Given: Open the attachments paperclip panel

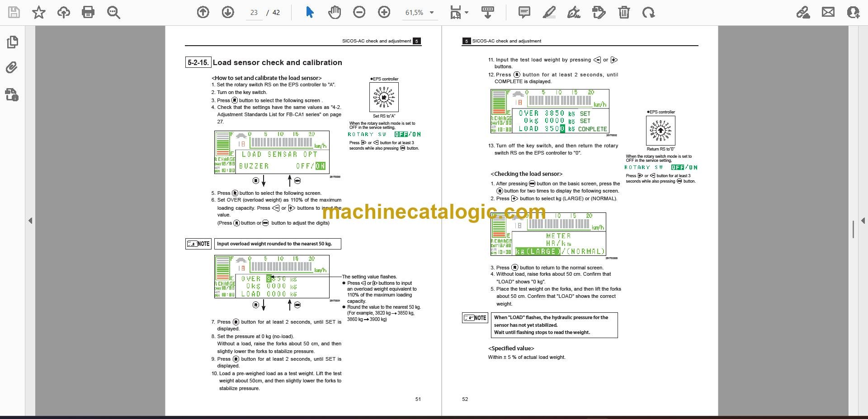Looking at the screenshot, I should click(12, 68).
